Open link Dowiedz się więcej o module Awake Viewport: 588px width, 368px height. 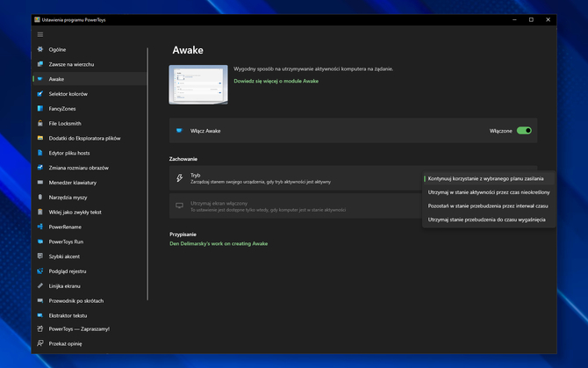[276, 81]
